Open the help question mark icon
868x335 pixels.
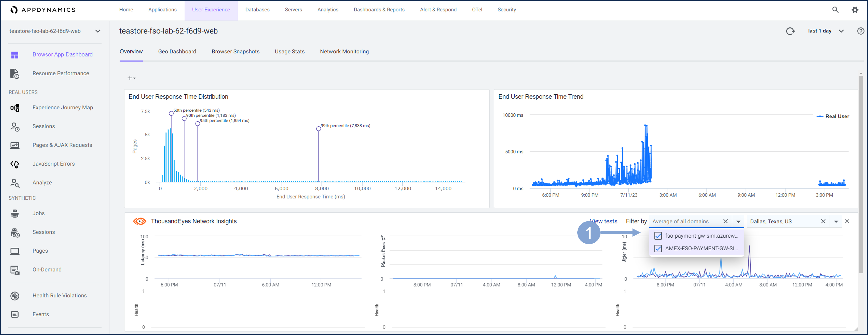click(860, 31)
